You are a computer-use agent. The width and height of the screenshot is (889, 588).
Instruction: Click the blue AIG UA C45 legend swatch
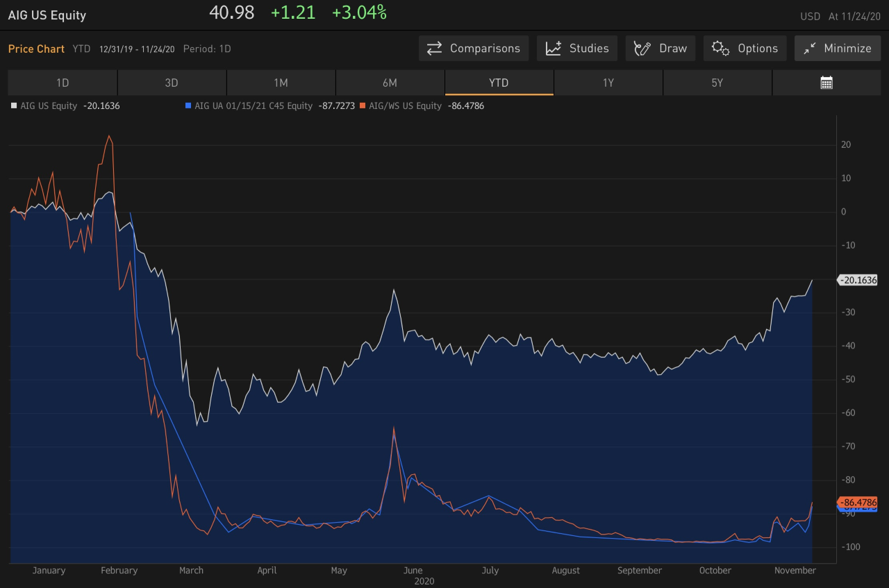point(188,106)
